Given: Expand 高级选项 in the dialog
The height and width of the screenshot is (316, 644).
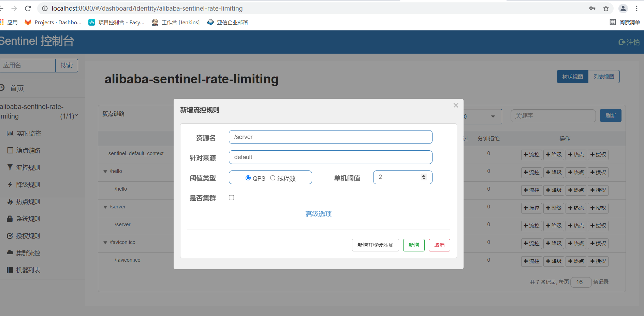Looking at the screenshot, I should click(319, 214).
